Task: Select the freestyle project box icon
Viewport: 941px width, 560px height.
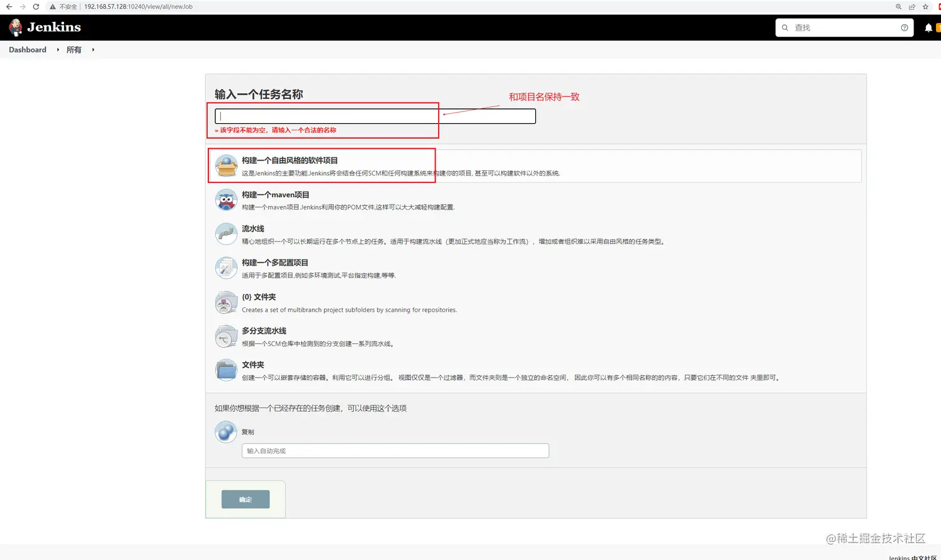Action: [226, 166]
